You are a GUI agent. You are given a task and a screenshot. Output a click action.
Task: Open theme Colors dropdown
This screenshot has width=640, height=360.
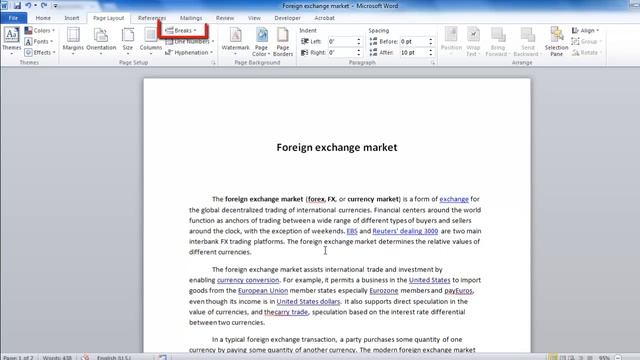tap(39, 31)
